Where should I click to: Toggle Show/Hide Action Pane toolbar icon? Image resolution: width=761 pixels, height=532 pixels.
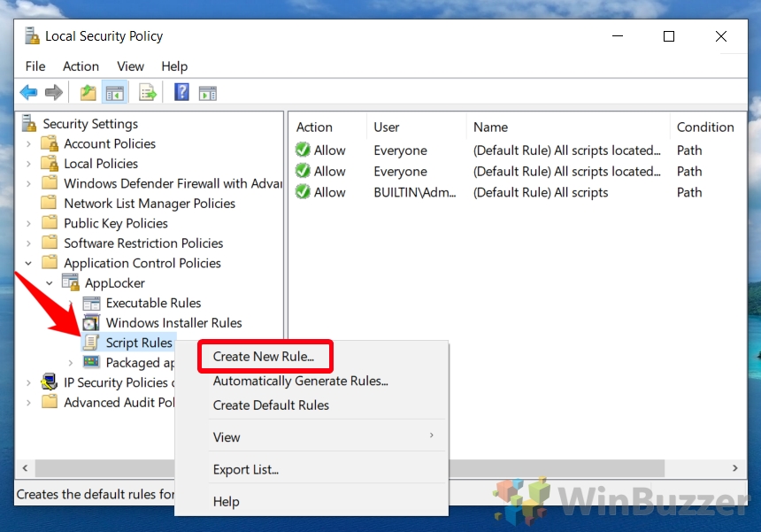[x=208, y=93]
